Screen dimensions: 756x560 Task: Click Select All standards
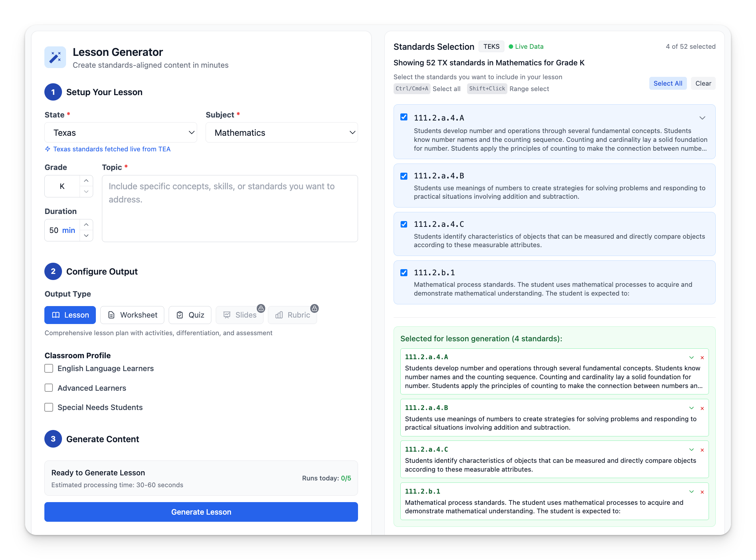[668, 83]
